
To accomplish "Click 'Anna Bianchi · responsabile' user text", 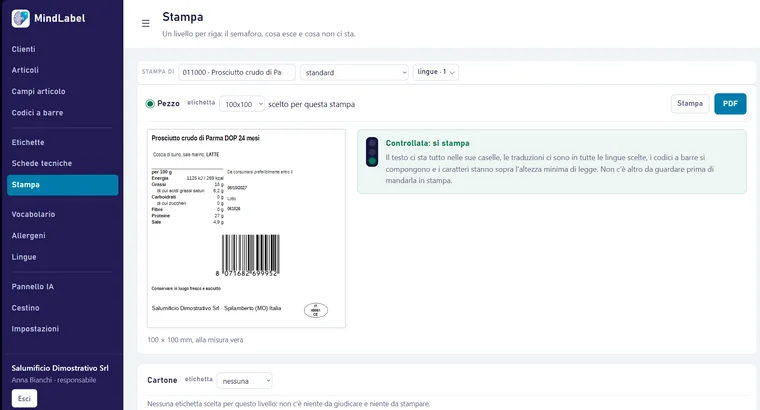I will (x=54, y=380).
